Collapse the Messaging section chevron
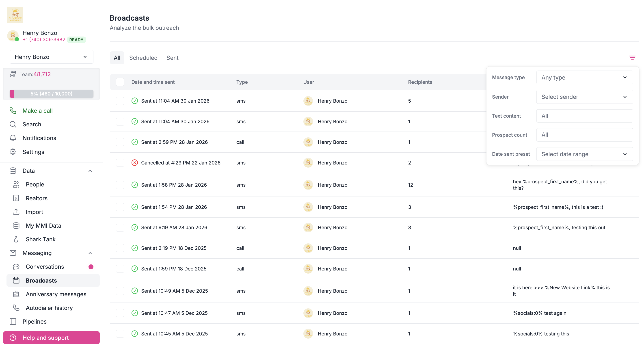This screenshot has height=346, width=644. click(x=90, y=253)
